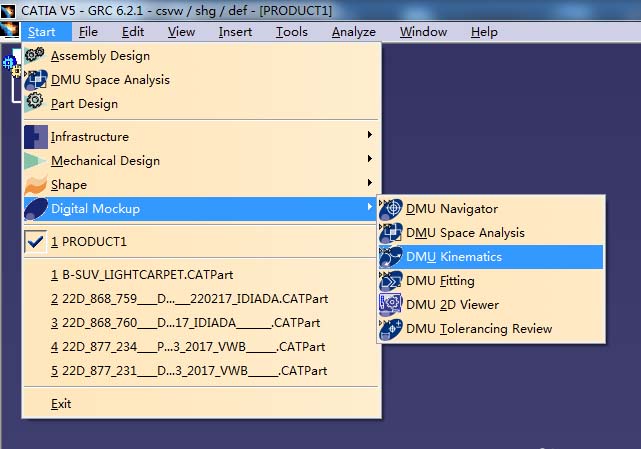Open recent file 22D_868_760 CATPart
This screenshot has height=449, width=641.
(x=200, y=323)
